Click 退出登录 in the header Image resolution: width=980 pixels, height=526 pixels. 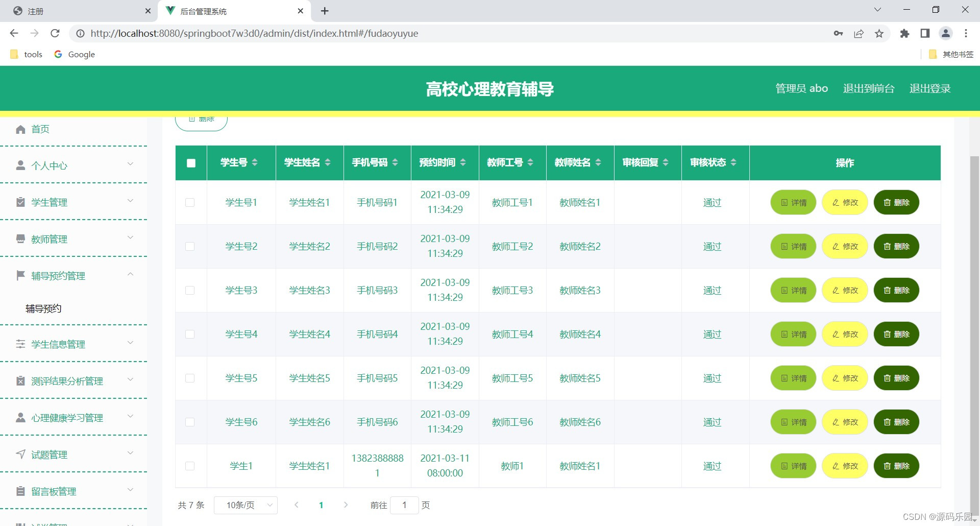coord(930,88)
